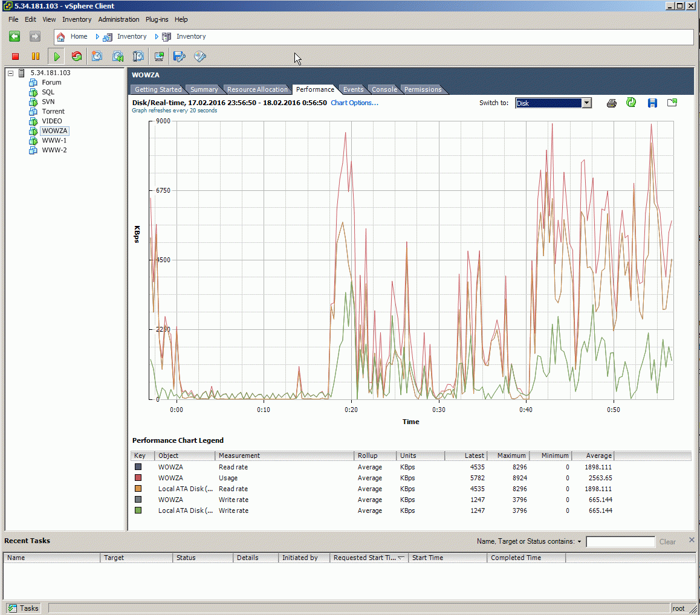Switch to the Resource Allocation tab

point(258,89)
